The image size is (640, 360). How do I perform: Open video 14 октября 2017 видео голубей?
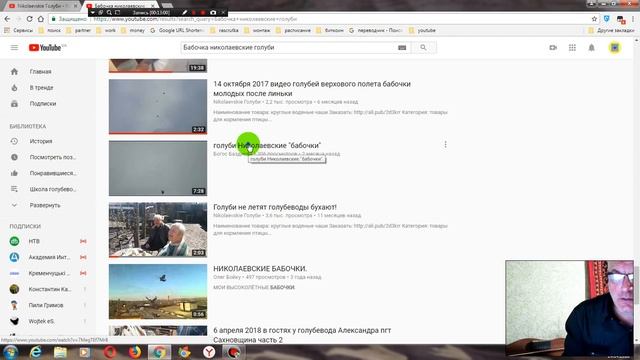click(312, 89)
